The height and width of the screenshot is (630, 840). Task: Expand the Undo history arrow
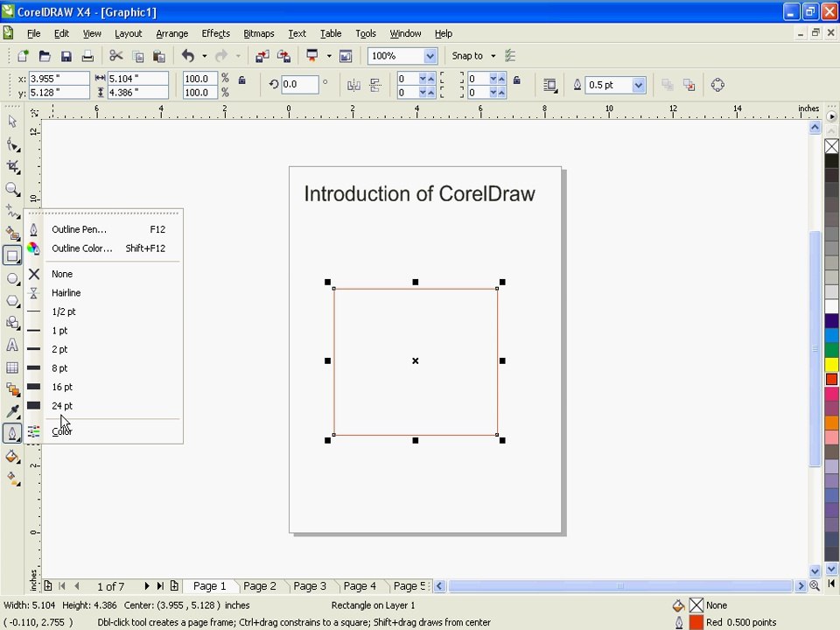click(x=204, y=56)
